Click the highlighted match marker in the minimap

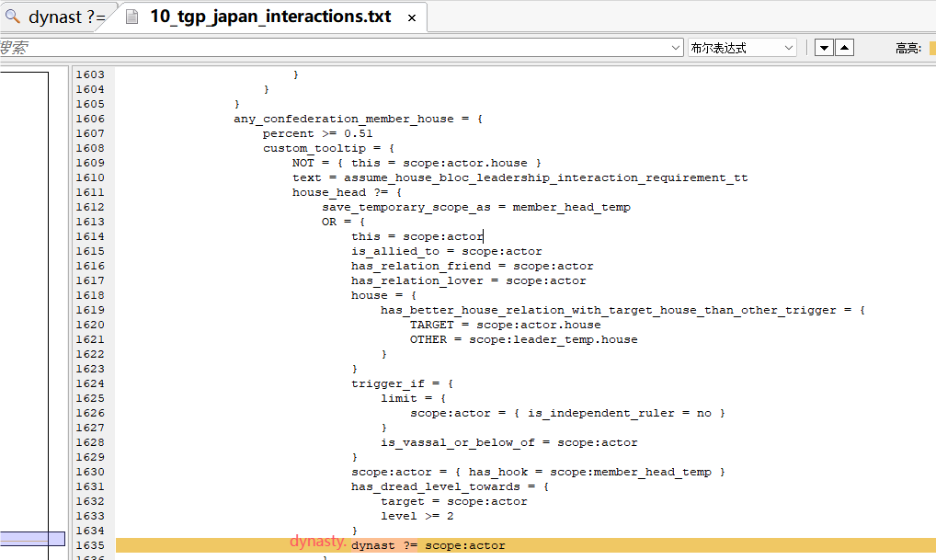click(32, 539)
